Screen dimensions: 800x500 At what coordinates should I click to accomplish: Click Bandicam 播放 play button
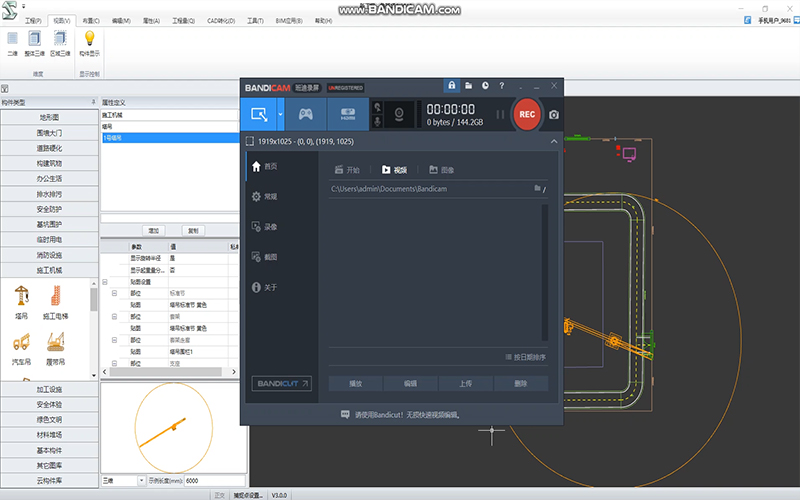355,384
